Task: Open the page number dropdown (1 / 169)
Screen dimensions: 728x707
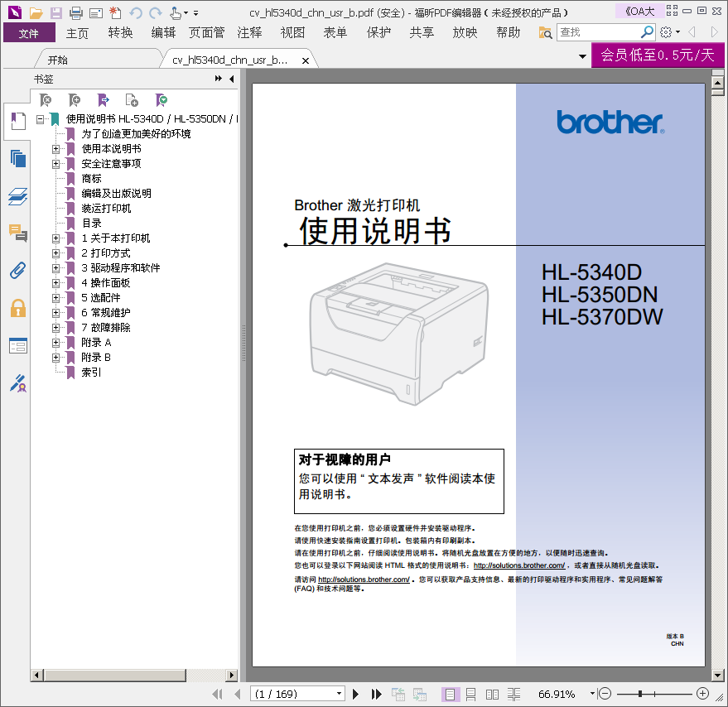Action: pyautogui.click(x=340, y=694)
